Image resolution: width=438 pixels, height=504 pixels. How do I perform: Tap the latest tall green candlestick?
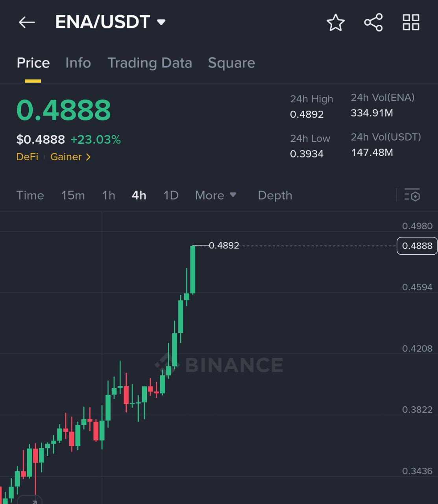193,270
